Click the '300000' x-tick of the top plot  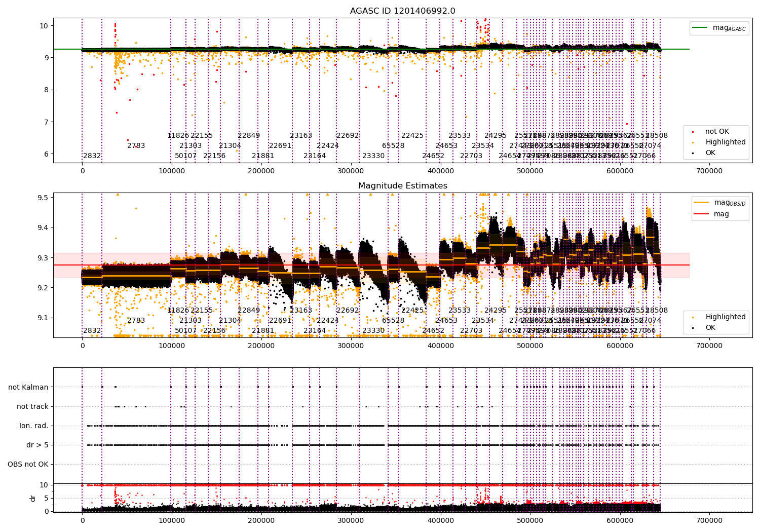click(351, 171)
